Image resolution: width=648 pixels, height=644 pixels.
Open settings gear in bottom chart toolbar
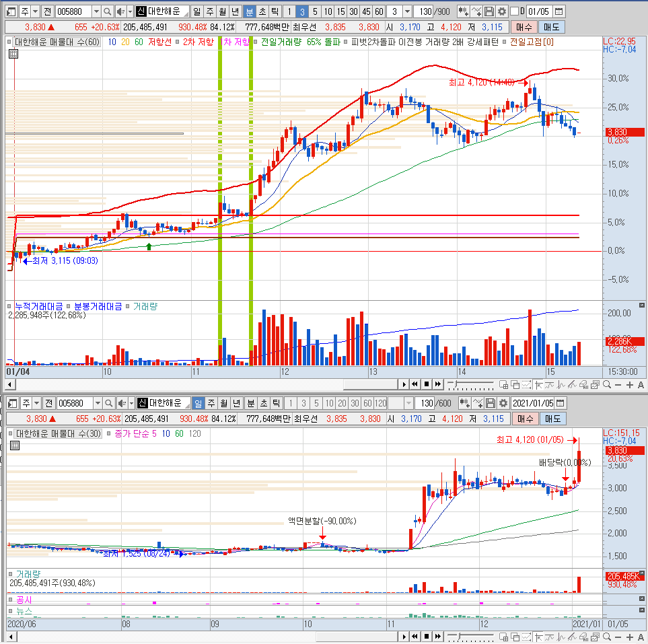503,403
